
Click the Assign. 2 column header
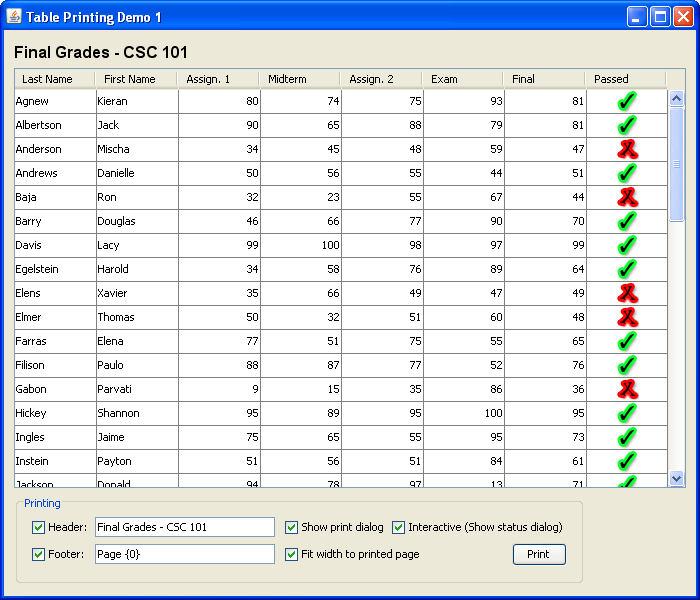381,79
